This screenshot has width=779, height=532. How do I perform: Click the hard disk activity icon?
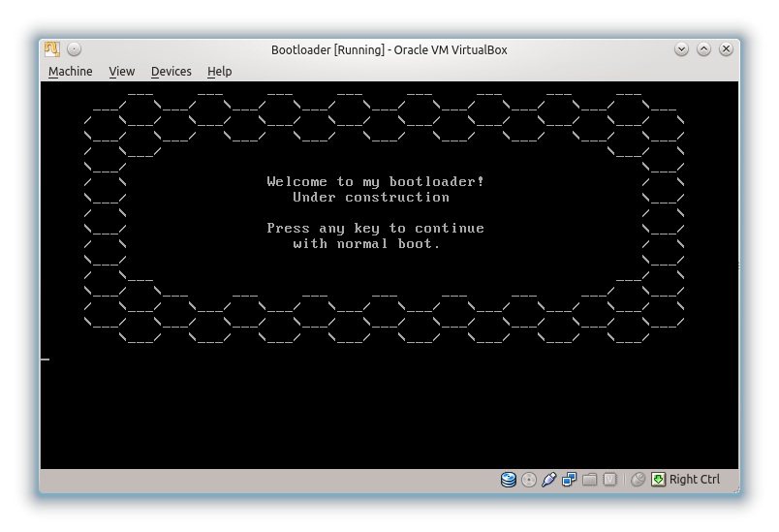[x=509, y=480]
